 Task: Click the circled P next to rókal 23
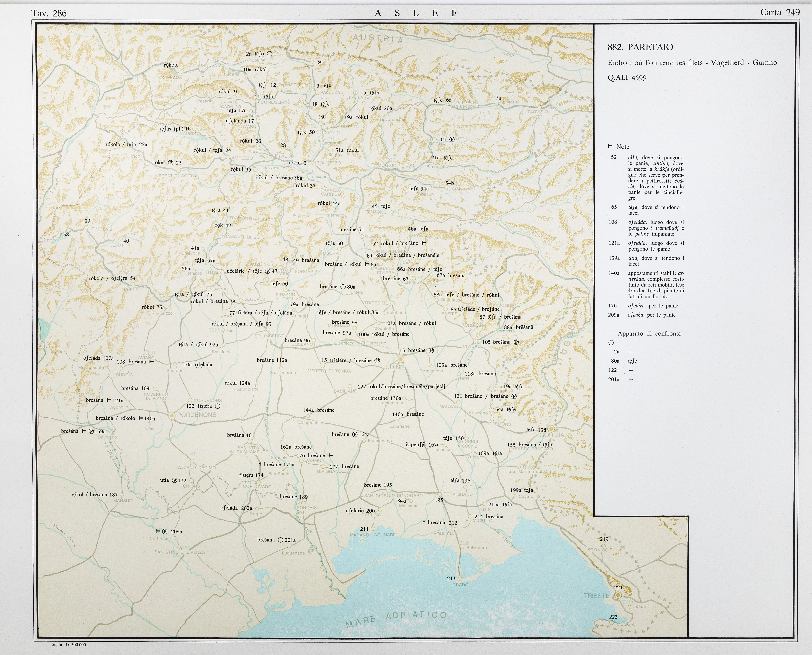coord(171,163)
